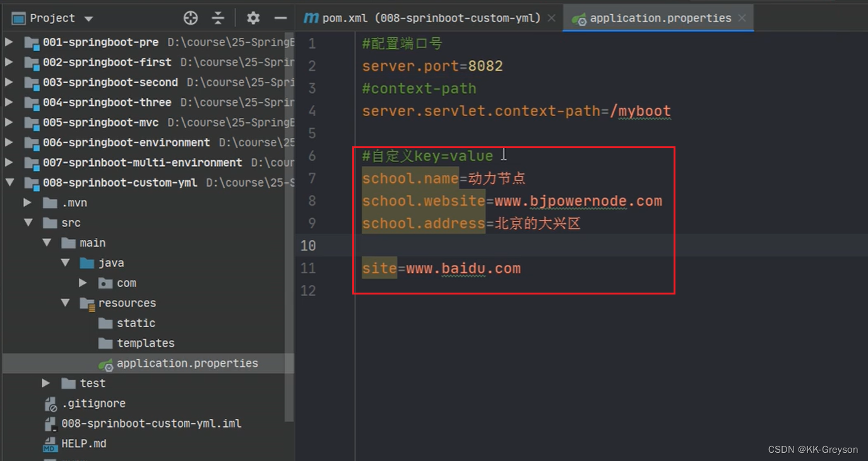The height and width of the screenshot is (461, 868).
Task: Select the 005-springboot-mvc module folder icon
Action: tap(32, 123)
